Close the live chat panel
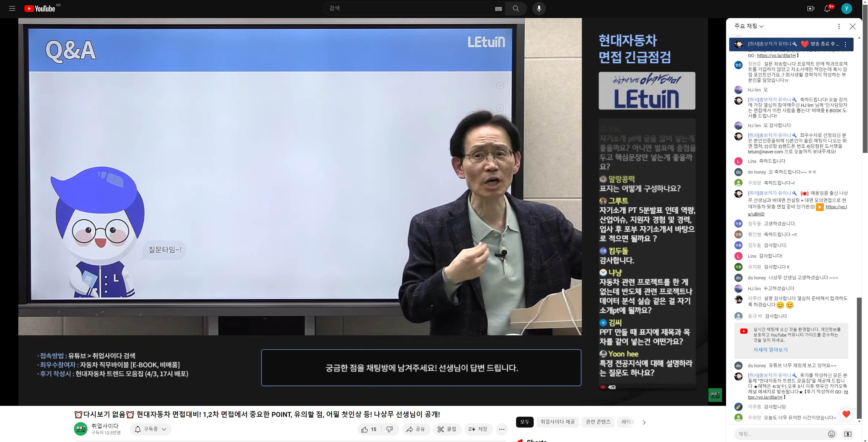This screenshot has height=442, width=868. (852, 26)
